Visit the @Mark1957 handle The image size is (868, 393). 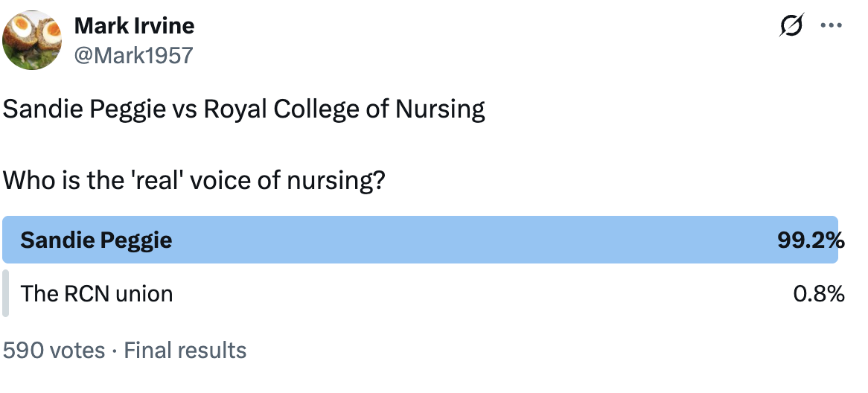point(133,54)
